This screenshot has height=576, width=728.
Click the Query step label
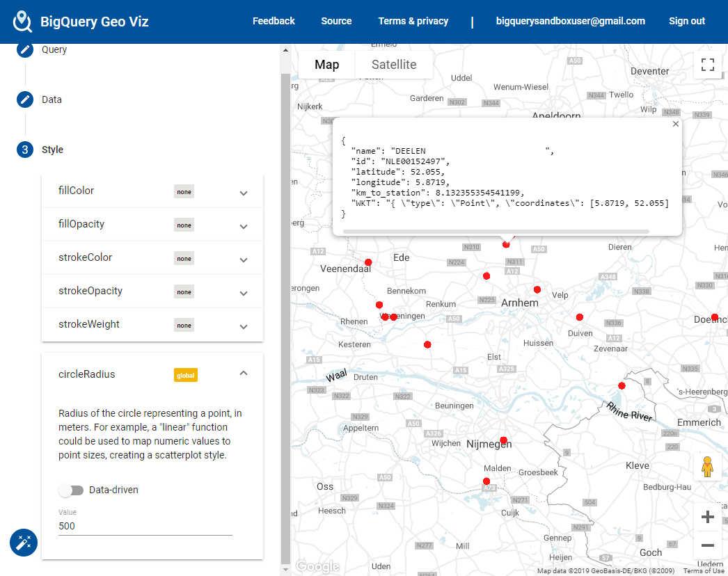click(54, 49)
